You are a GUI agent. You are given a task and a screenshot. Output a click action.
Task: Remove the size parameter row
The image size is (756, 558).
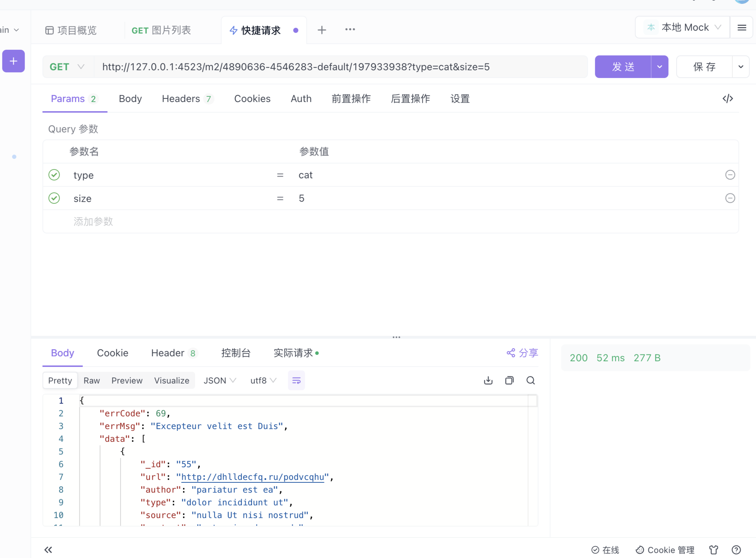pos(730,198)
